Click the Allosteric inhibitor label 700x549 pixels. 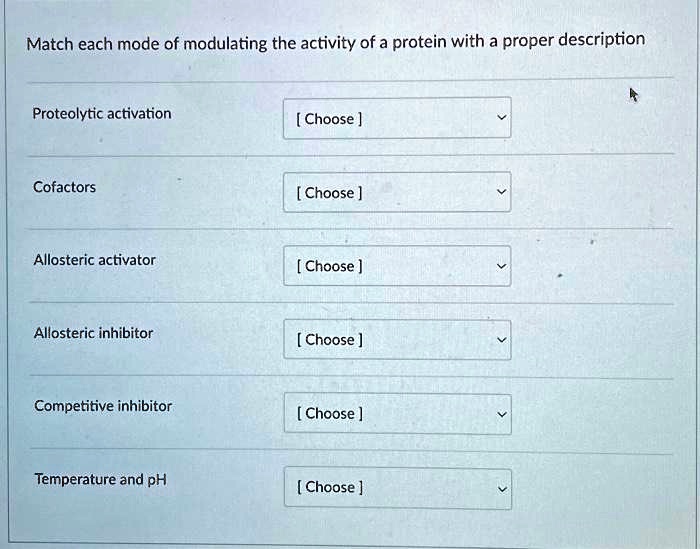point(93,333)
